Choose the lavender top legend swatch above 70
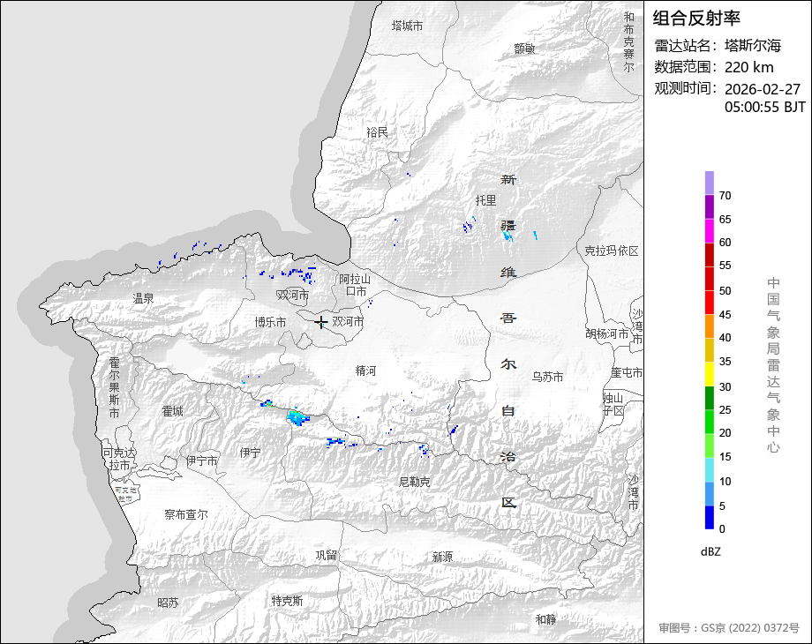Viewport: 812px width, 644px height. point(710,183)
